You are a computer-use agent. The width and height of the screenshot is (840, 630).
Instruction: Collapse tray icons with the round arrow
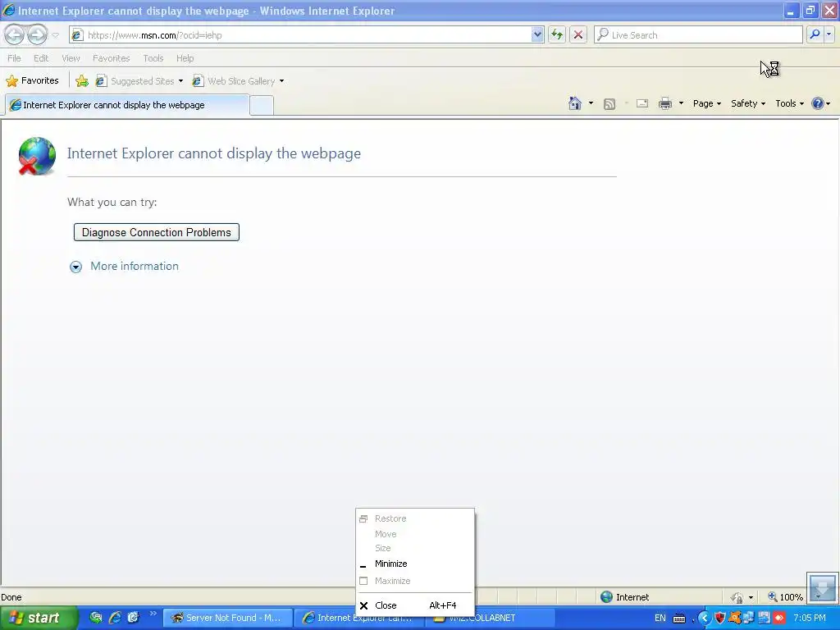click(704, 619)
